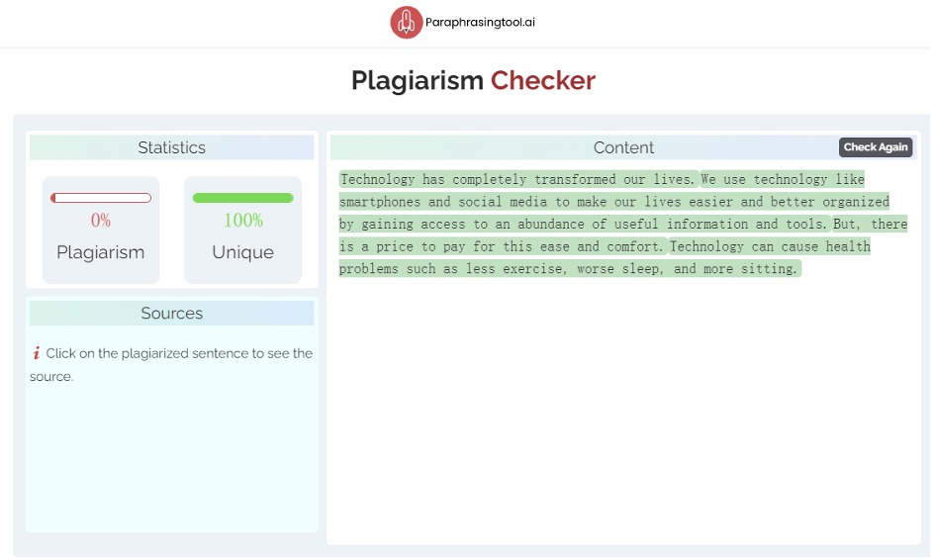Click the sentence "Technology has completely transformed our lives."
The image size is (931, 560).
click(518, 179)
